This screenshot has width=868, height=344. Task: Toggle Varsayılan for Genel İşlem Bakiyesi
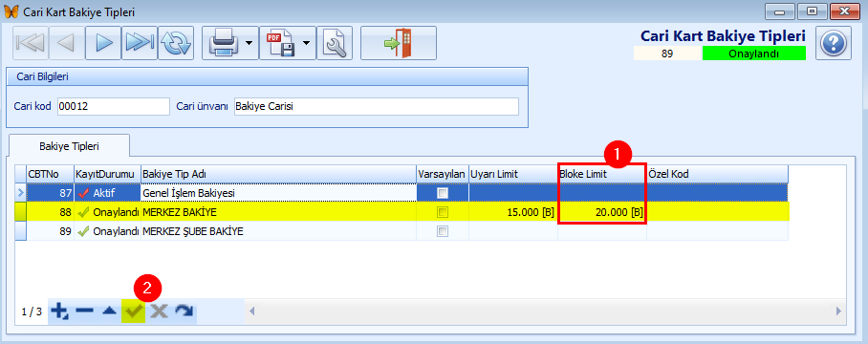(x=443, y=193)
